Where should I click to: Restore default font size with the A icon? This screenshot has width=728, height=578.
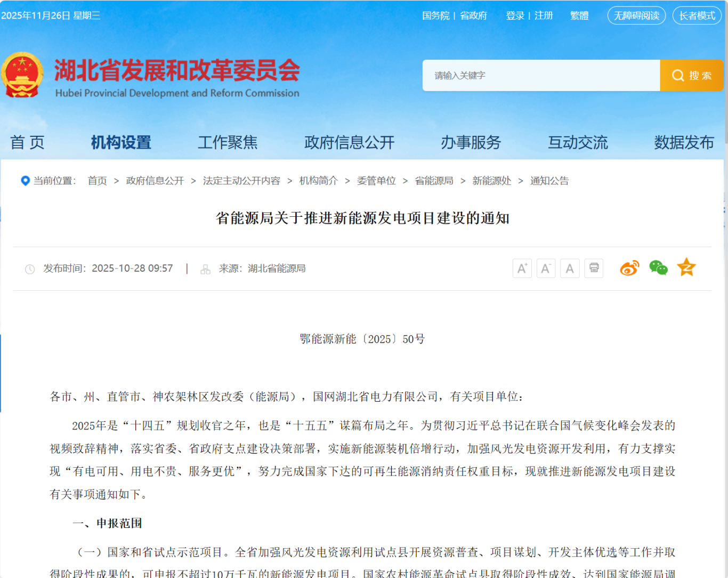(570, 268)
